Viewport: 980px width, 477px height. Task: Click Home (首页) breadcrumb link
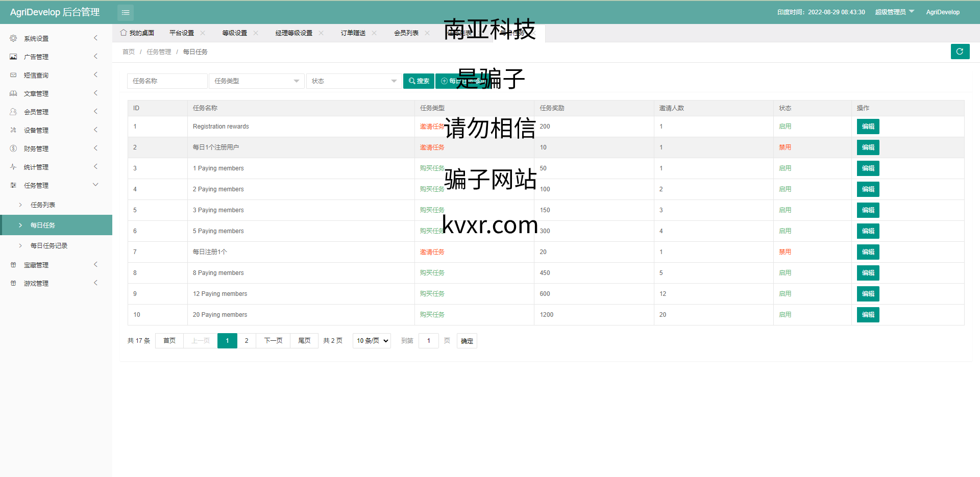pyautogui.click(x=129, y=52)
